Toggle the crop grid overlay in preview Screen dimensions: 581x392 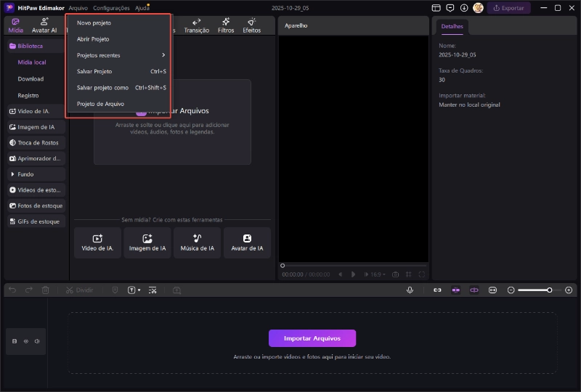409,274
